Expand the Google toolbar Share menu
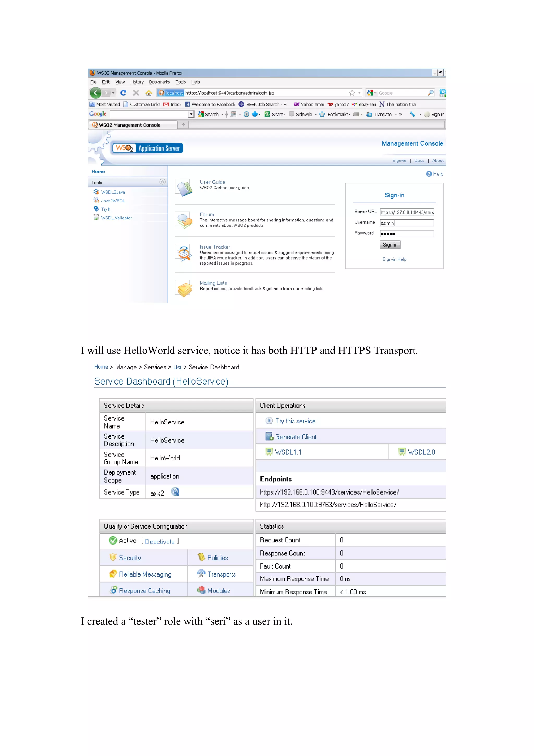This screenshot has height=756, width=534. [284, 115]
